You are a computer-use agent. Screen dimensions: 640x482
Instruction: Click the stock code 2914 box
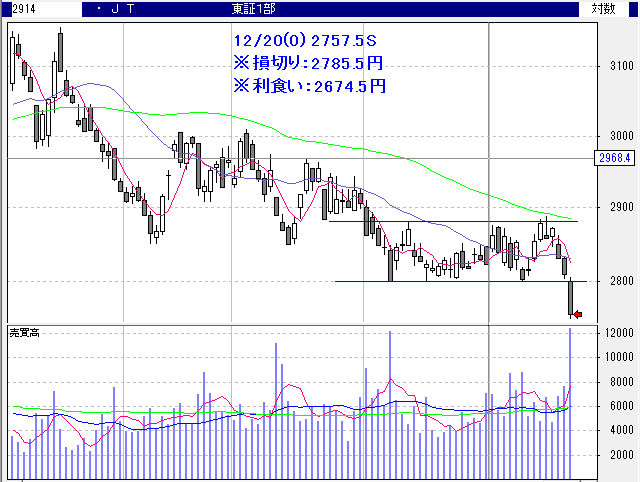coord(14,8)
